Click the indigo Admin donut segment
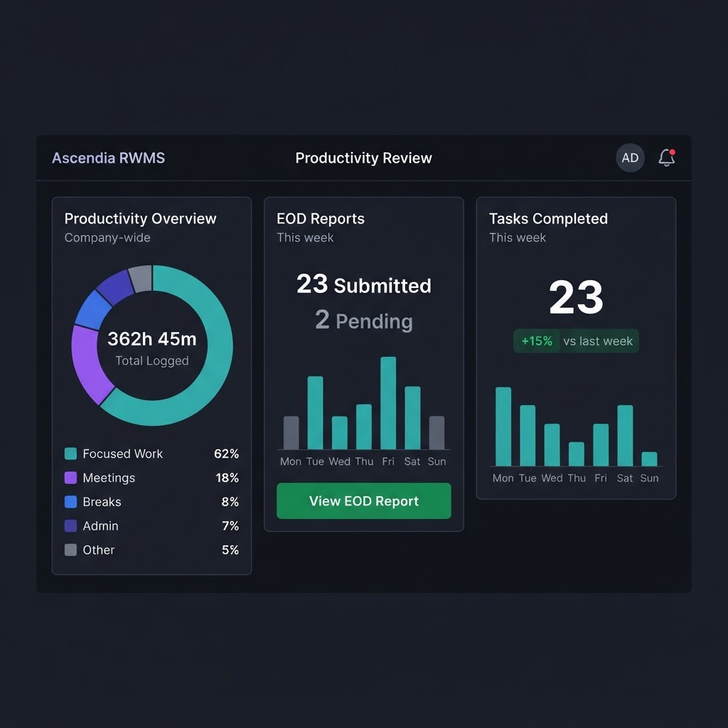728x728 pixels. (117, 287)
